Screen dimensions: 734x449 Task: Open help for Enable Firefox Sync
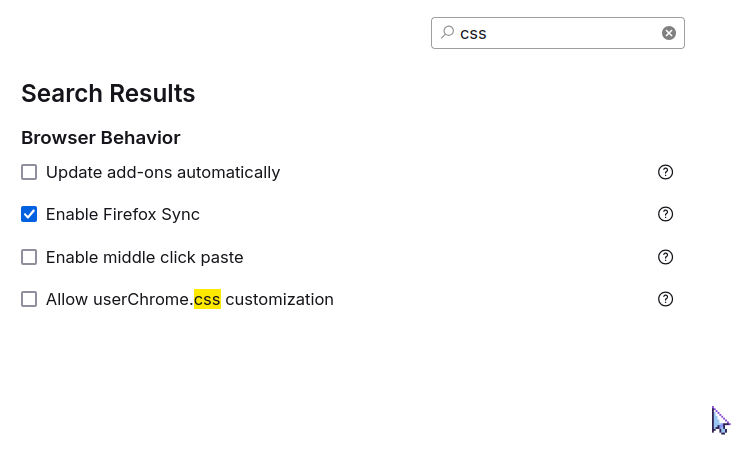(x=665, y=214)
